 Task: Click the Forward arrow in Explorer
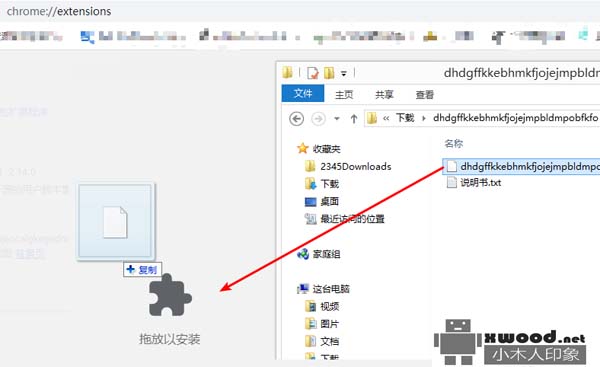pos(318,119)
